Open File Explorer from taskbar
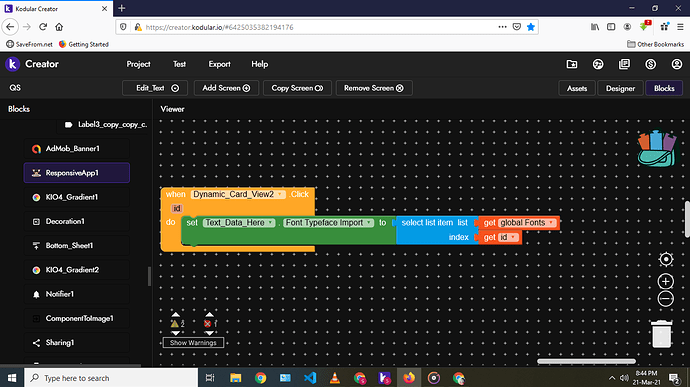690x387 pixels. point(235,378)
